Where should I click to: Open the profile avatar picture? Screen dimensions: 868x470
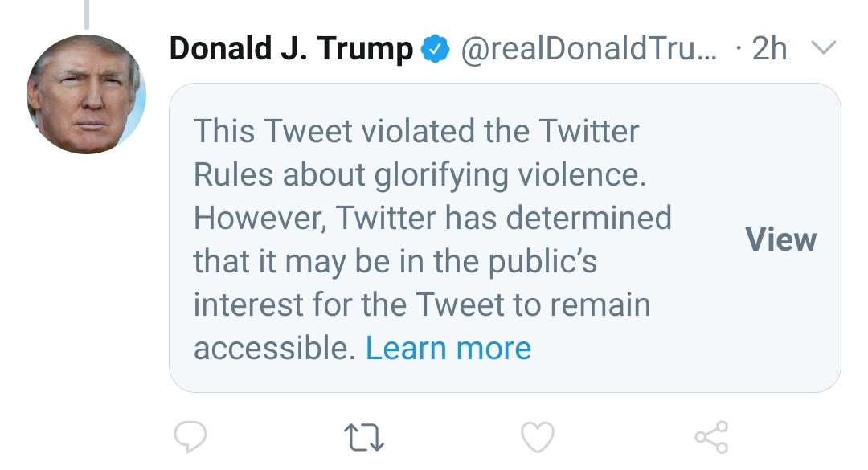pos(86,94)
